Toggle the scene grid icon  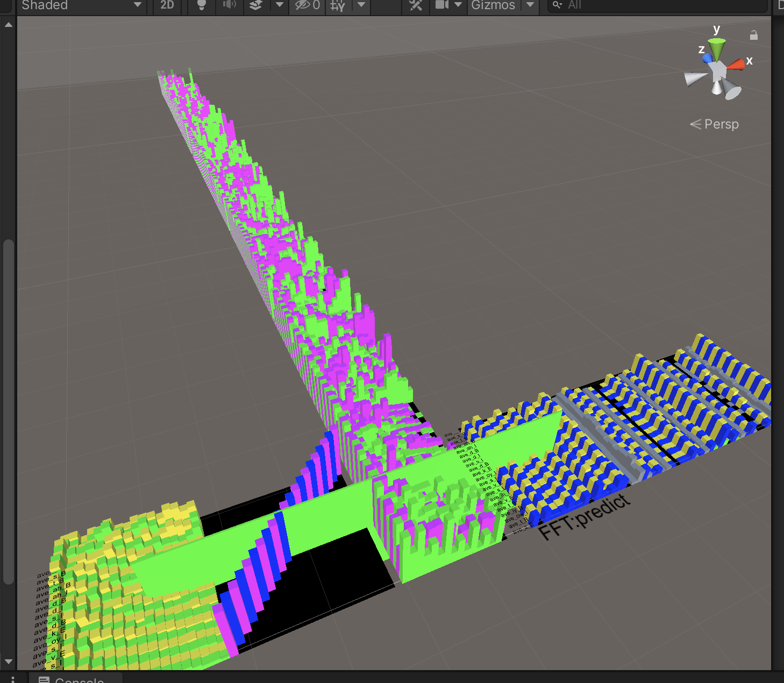(x=338, y=6)
